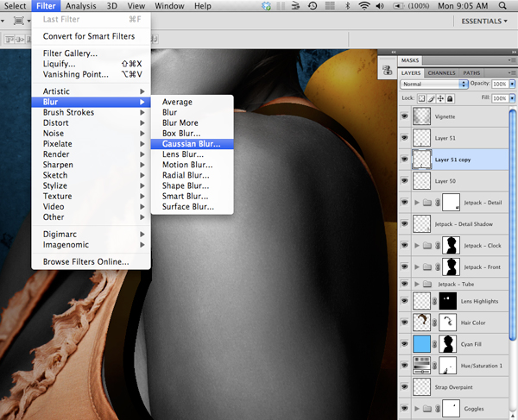The image size is (518, 420).
Task: Expand the Jetpack - Tube group
Action: 417,284
